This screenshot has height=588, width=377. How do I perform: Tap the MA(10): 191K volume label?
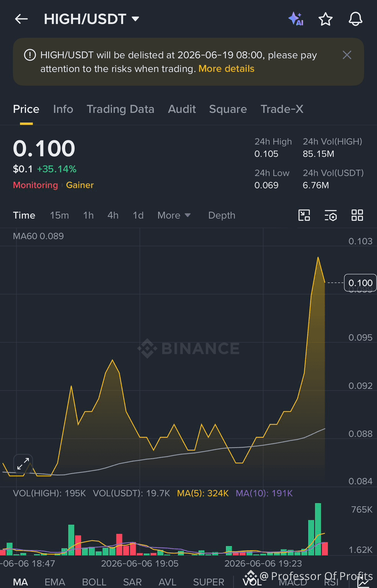pos(264,493)
